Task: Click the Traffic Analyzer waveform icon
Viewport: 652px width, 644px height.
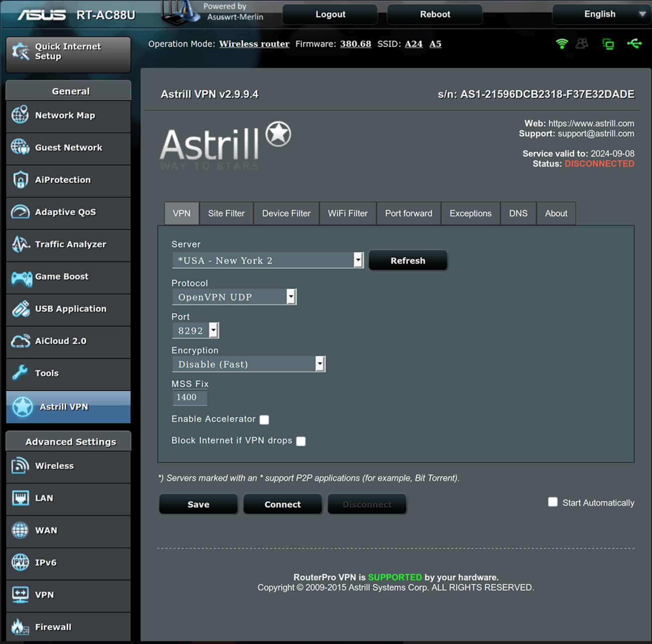Action: (x=21, y=244)
